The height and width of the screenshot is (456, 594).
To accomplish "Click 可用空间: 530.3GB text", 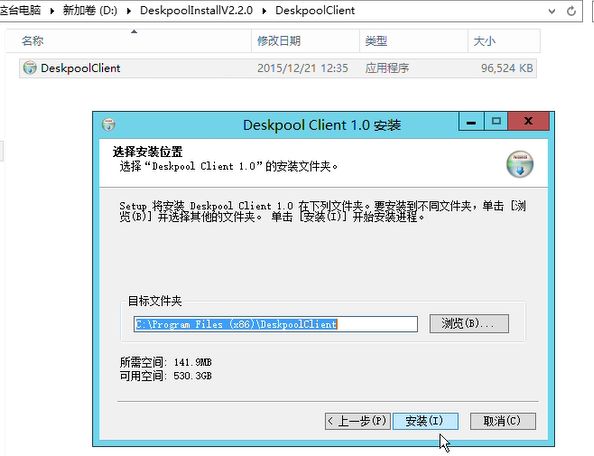I will pyautogui.click(x=166, y=376).
